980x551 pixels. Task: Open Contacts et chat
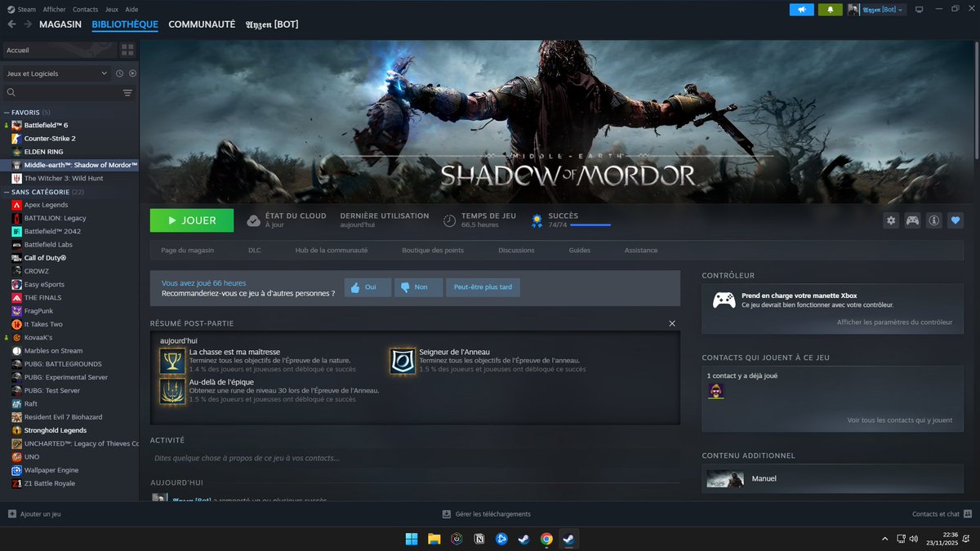point(942,514)
